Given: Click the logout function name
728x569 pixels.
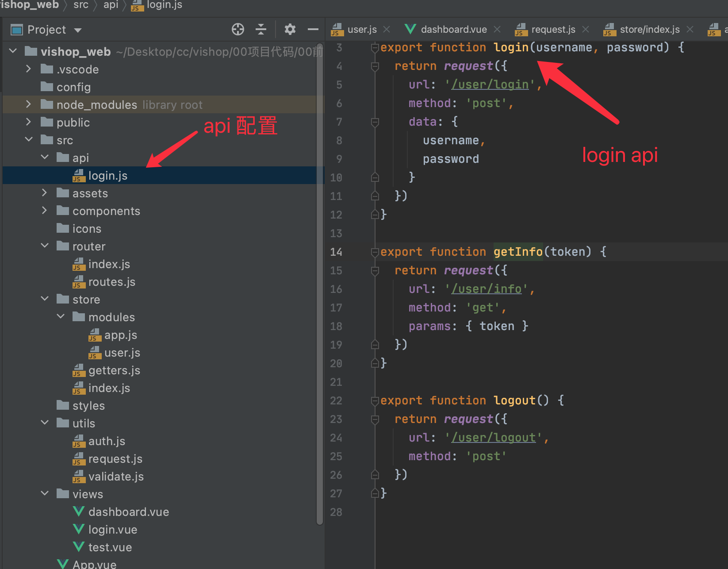Looking at the screenshot, I should coord(514,400).
